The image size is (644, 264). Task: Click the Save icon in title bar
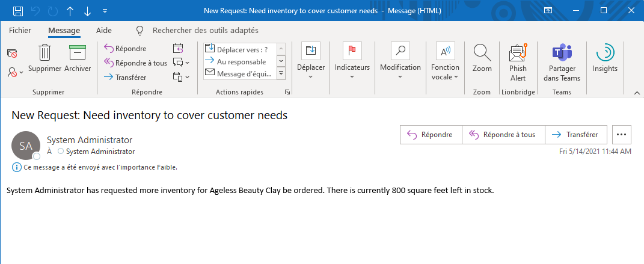click(17, 11)
